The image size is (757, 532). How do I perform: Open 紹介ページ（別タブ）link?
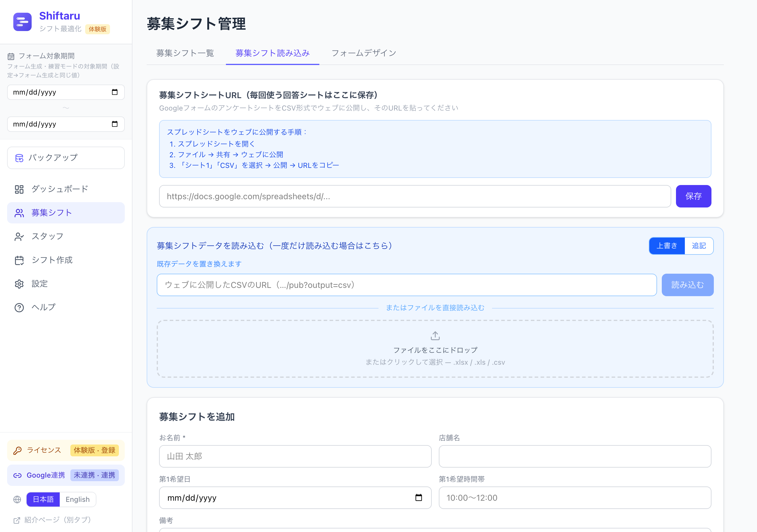pos(52,520)
